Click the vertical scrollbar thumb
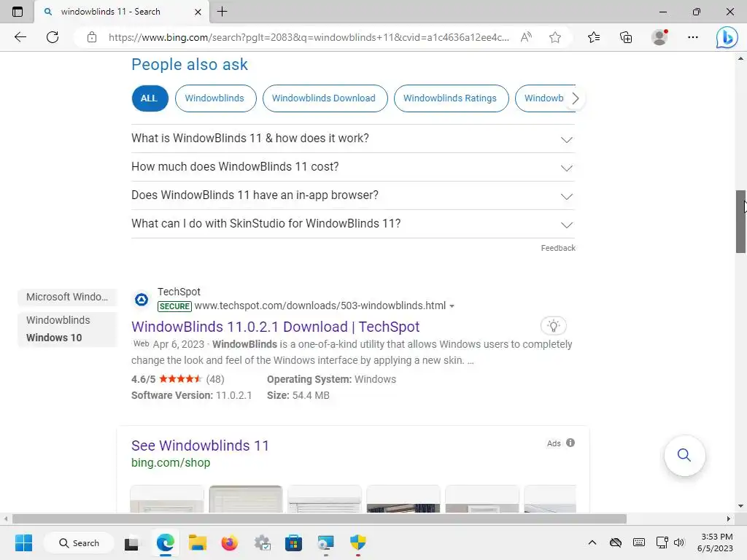Image resolution: width=747 pixels, height=560 pixels. click(740, 222)
